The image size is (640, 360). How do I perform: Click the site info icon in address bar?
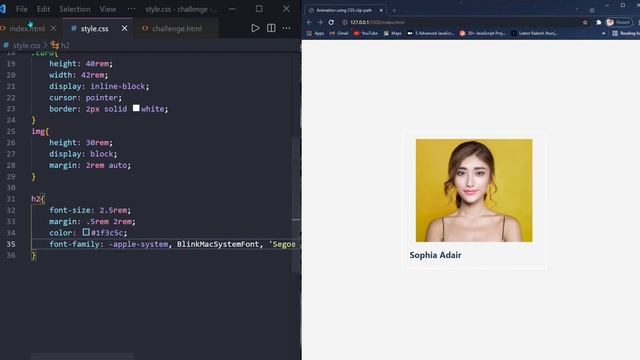tap(344, 22)
